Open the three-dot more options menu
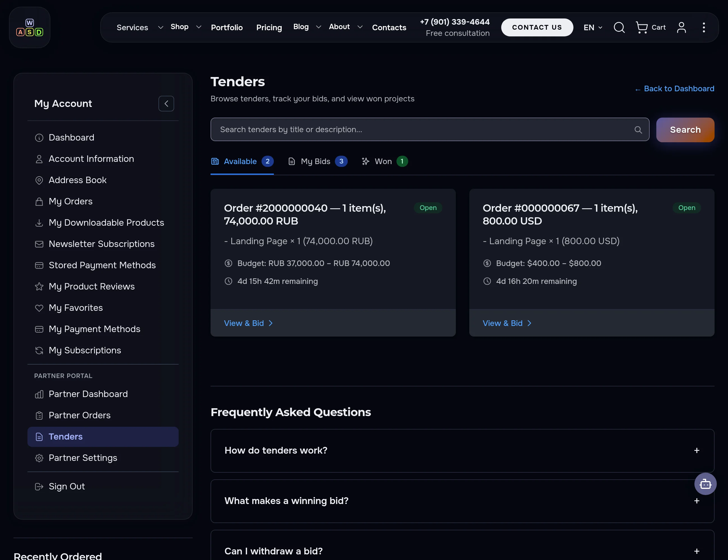 (x=704, y=27)
